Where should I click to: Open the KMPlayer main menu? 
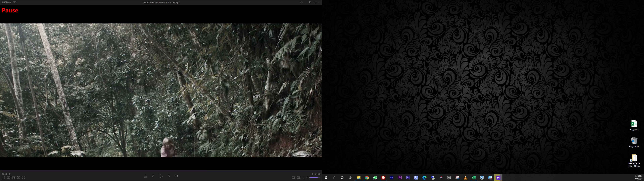point(6,2)
